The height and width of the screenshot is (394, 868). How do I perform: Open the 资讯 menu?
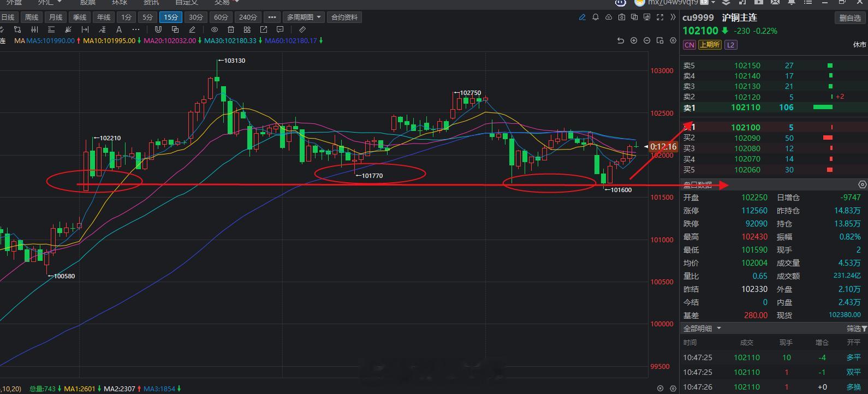151,3
